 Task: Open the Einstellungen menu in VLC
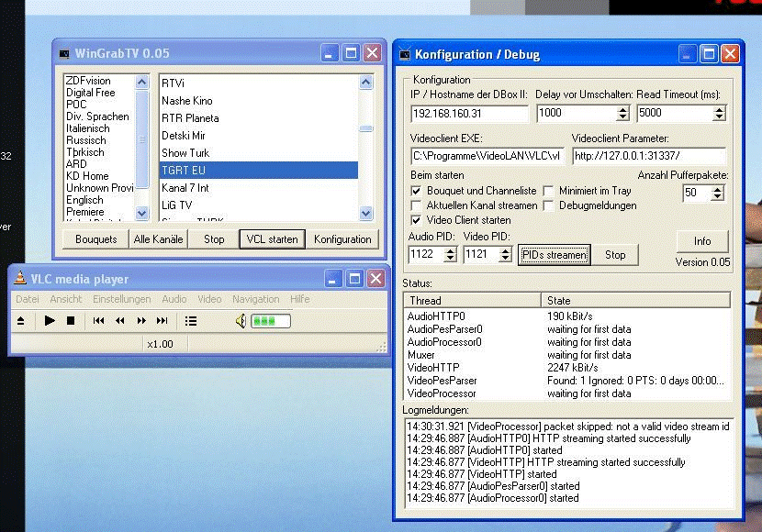[x=121, y=299]
